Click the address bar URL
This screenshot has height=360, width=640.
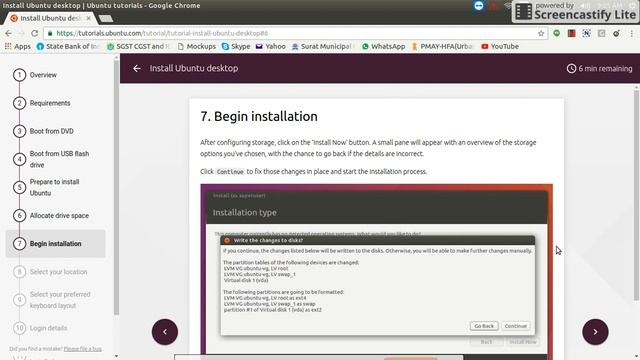click(162, 33)
